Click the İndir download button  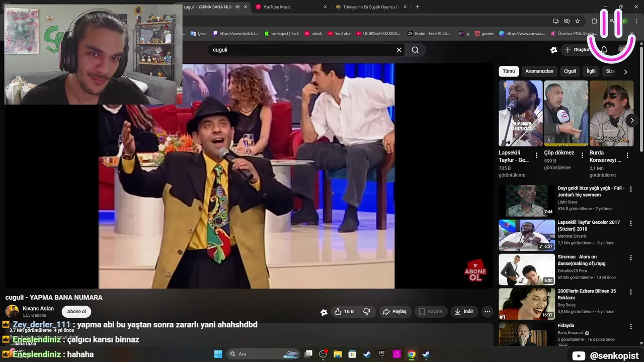tap(464, 312)
